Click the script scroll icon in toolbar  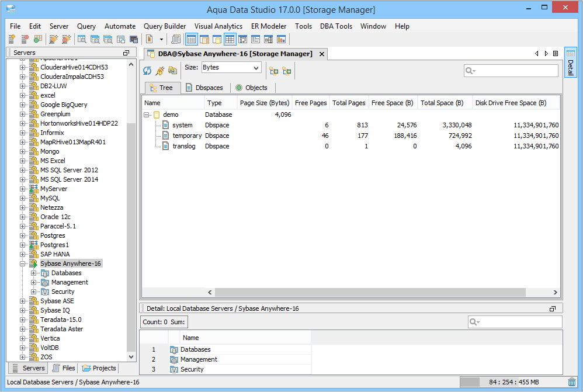(176, 39)
